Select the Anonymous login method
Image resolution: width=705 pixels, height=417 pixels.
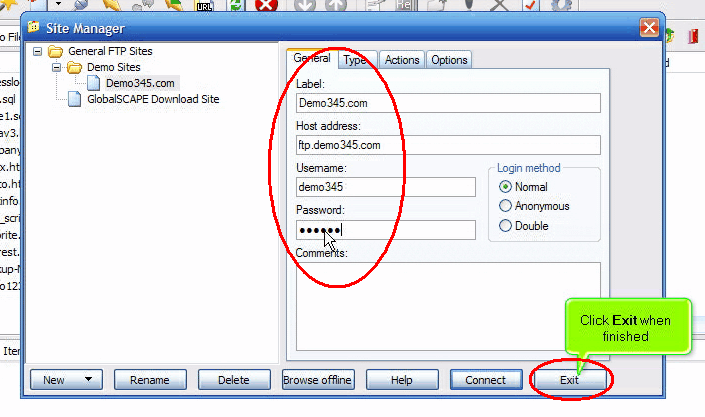(505, 206)
